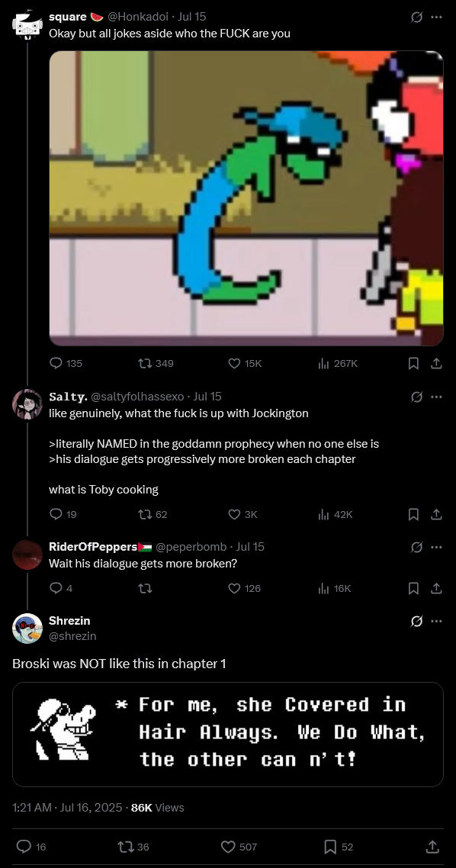456x868 pixels.
Task: Share square's tweet
Action: 436,363
